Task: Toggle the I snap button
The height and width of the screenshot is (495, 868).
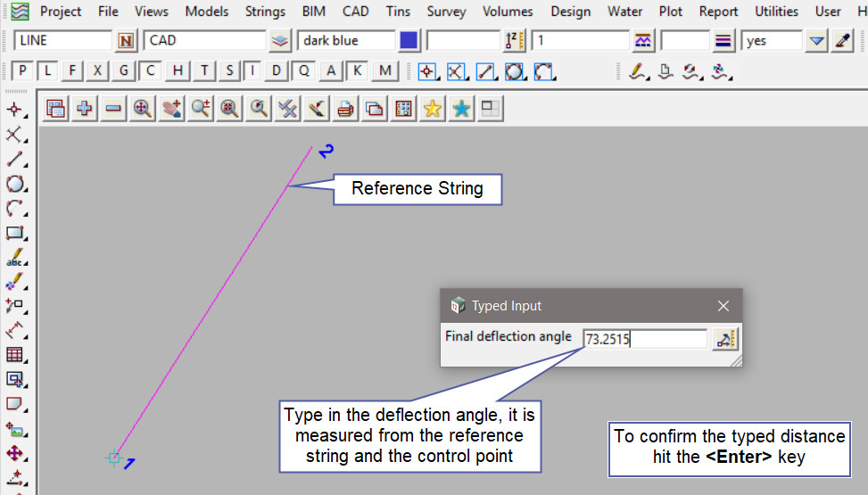Action: (252, 70)
